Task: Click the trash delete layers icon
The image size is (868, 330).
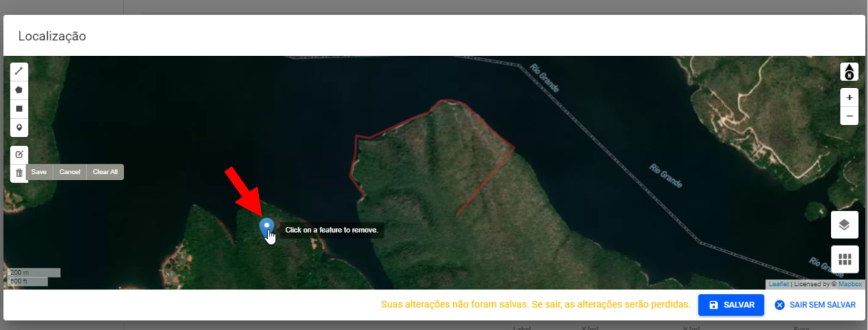Action: (x=19, y=173)
